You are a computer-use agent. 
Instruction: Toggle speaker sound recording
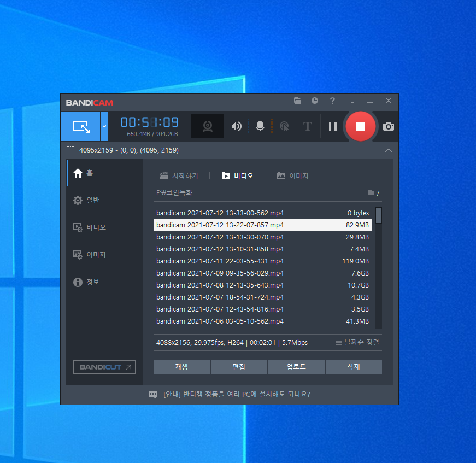tap(237, 126)
